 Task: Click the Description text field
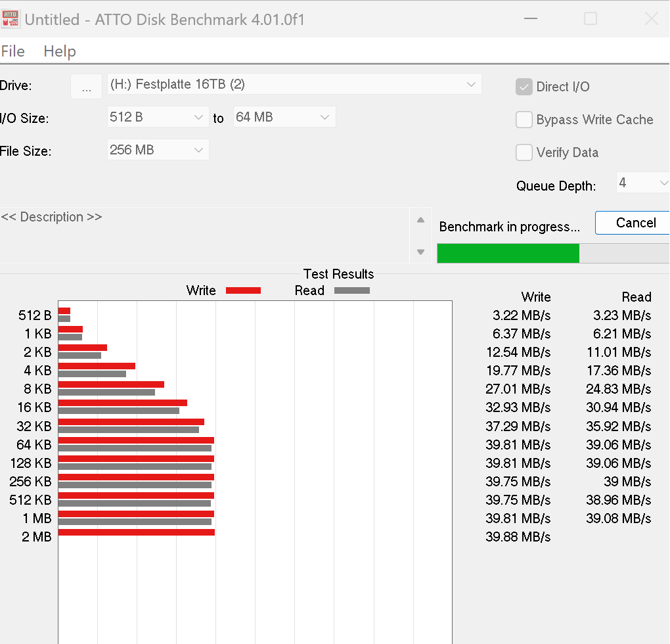coord(204,235)
